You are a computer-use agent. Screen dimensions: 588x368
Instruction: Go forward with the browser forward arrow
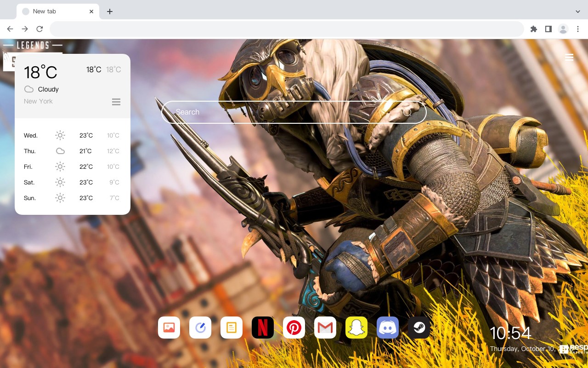(x=25, y=29)
